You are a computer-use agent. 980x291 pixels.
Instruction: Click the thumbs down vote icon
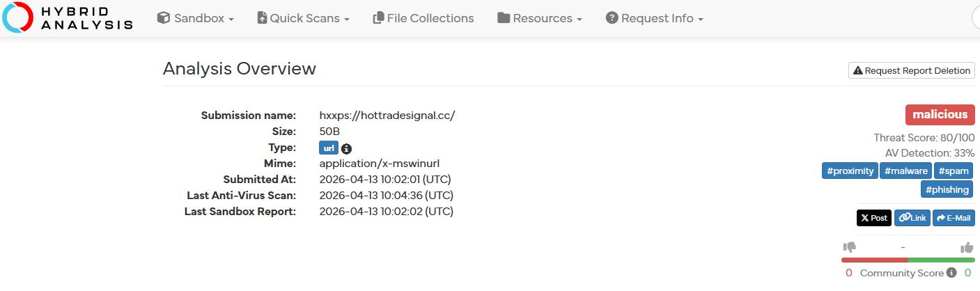pyautogui.click(x=849, y=247)
